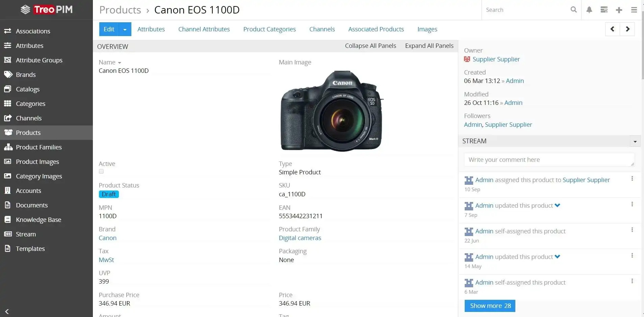Click the Brands tag icon
The width and height of the screenshot is (644, 317).
(x=8, y=75)
